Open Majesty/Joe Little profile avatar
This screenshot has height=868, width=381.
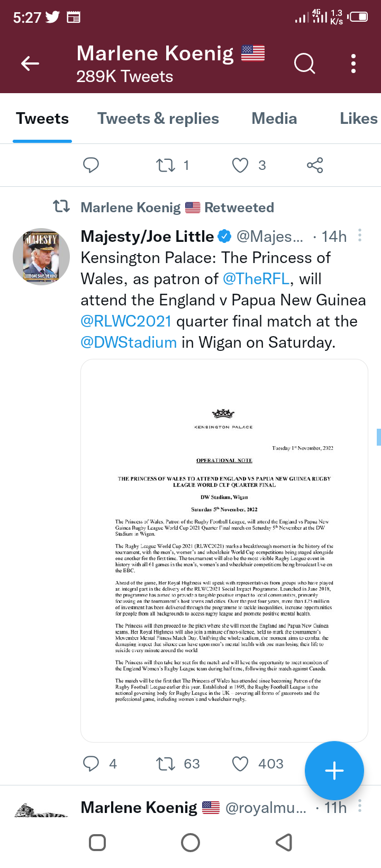click(41, 257)
